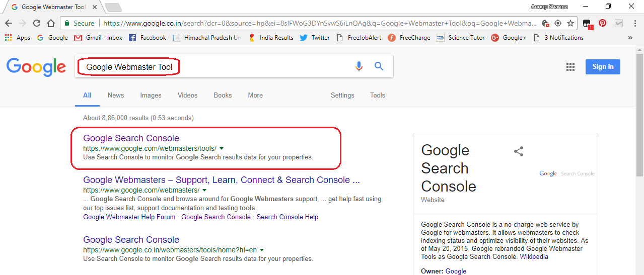Viewport: 644px width, 275px height.
Task: Open the Twitter bookmark
Action: point(315,38)
